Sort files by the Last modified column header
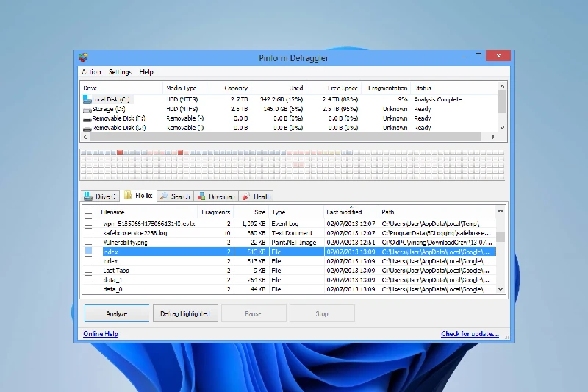The image size is (588, 392). coord(351,212)
